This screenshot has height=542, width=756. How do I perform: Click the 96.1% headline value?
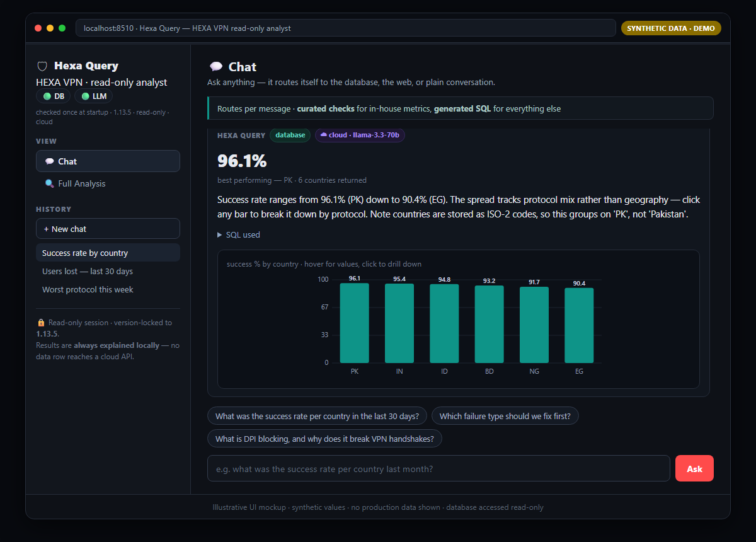tap(242, 161)
